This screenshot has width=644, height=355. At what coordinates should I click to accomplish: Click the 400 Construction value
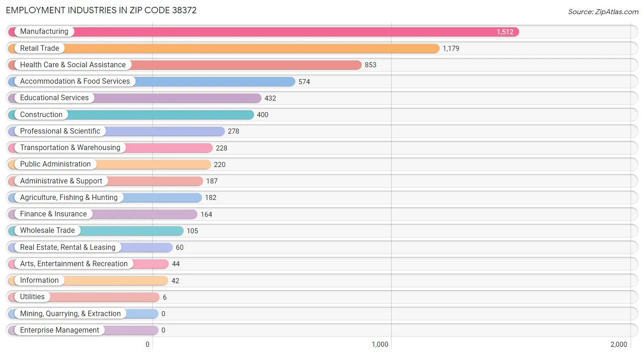tap(262, 115)
